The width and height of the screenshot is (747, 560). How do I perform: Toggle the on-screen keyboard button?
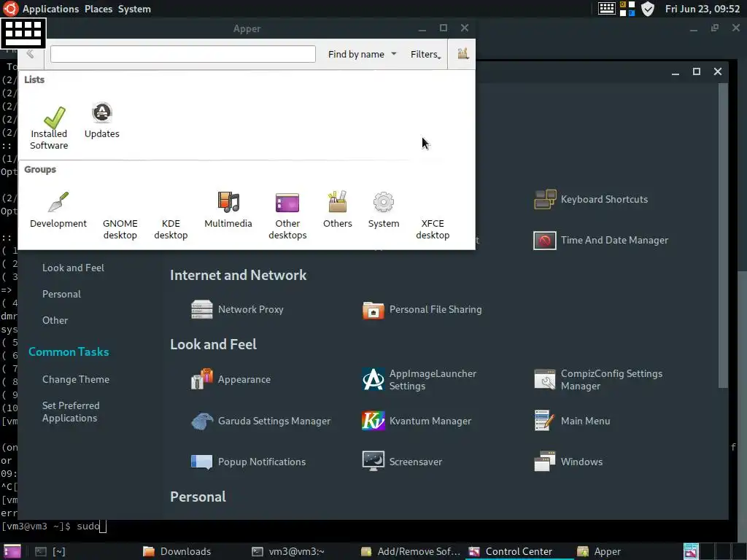tap(23, 33)
